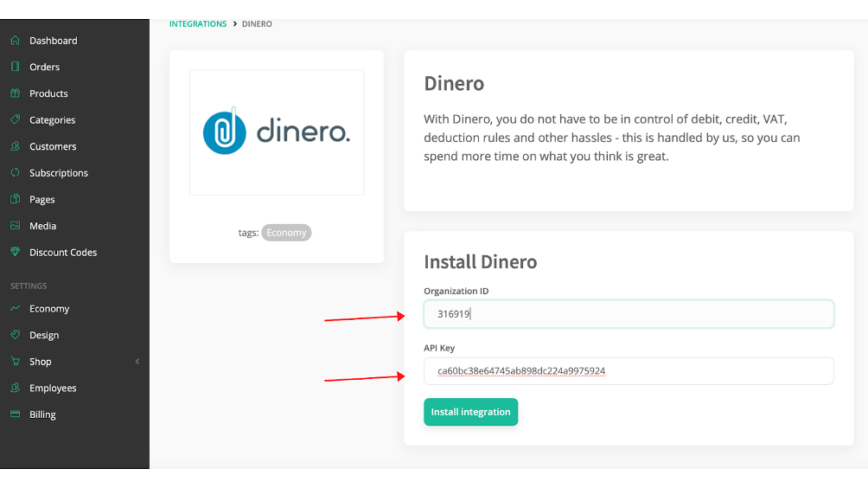Click the Billing card icon
Image resolution: width=868 pixels, height=488 pixels.
[15, 414]
